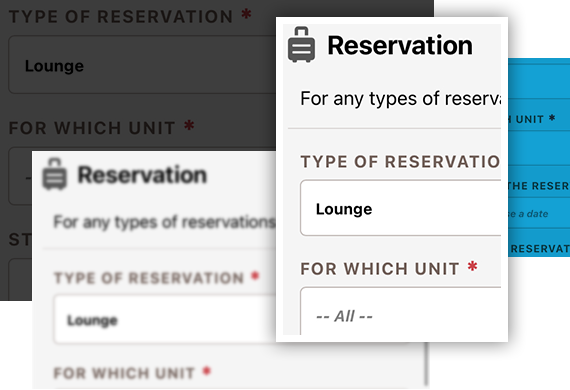
Task: Click the blurred luggage icon beside Reservation
Action: pos(55,174)
